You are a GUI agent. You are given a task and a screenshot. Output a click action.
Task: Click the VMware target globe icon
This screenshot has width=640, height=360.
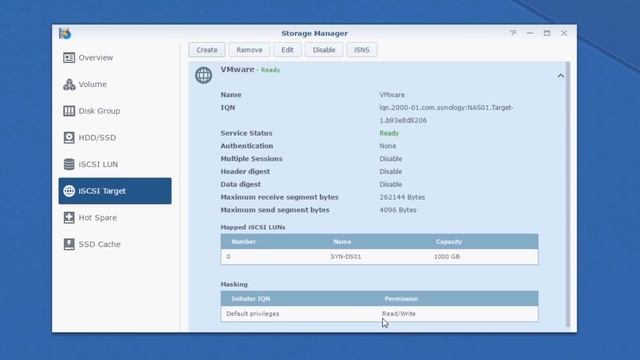click(x=203, y=75)
